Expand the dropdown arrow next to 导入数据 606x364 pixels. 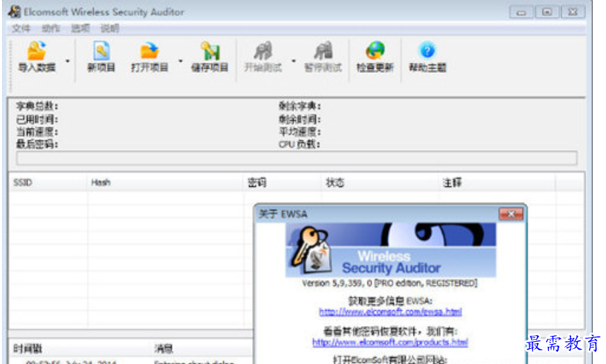(68, 61)
